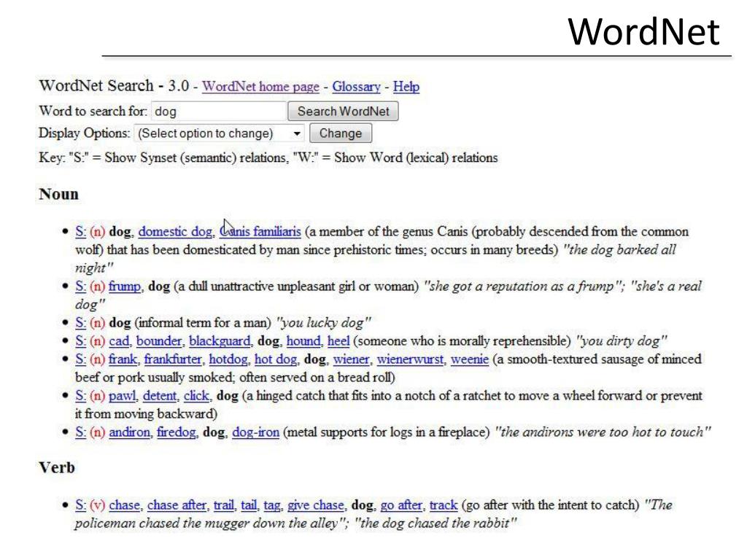Click the 'Noun' section heading
The width and height of the screenshot is (747, 560).
coord(58,194)
